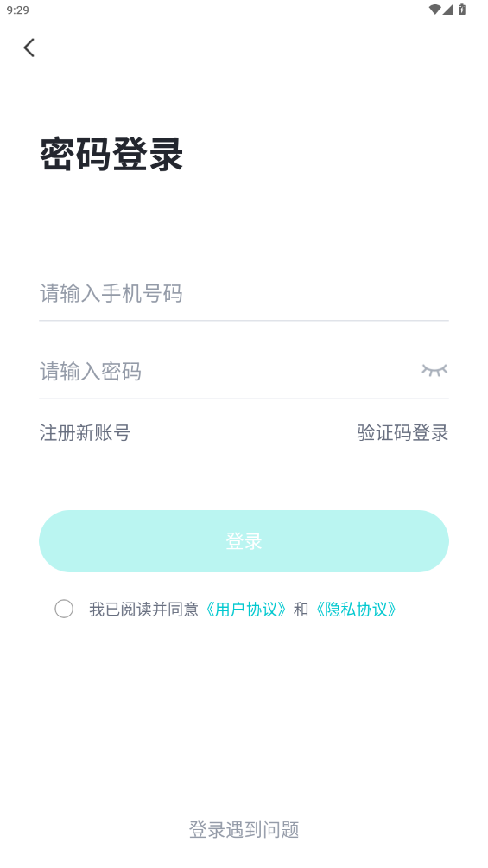Tap the 密码登录 page heading
488x868 pixels.
click(x=111, y=154)
